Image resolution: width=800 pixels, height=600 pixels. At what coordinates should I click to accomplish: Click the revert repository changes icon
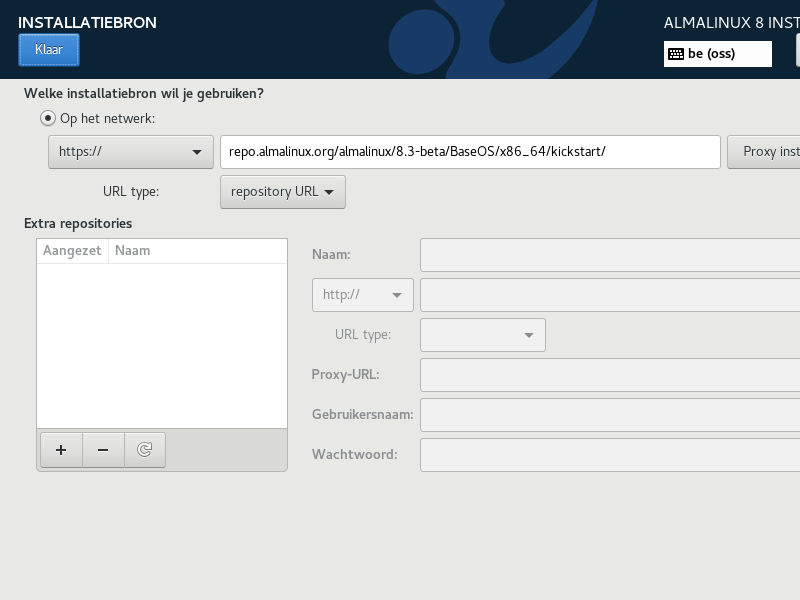coord(145,450)
